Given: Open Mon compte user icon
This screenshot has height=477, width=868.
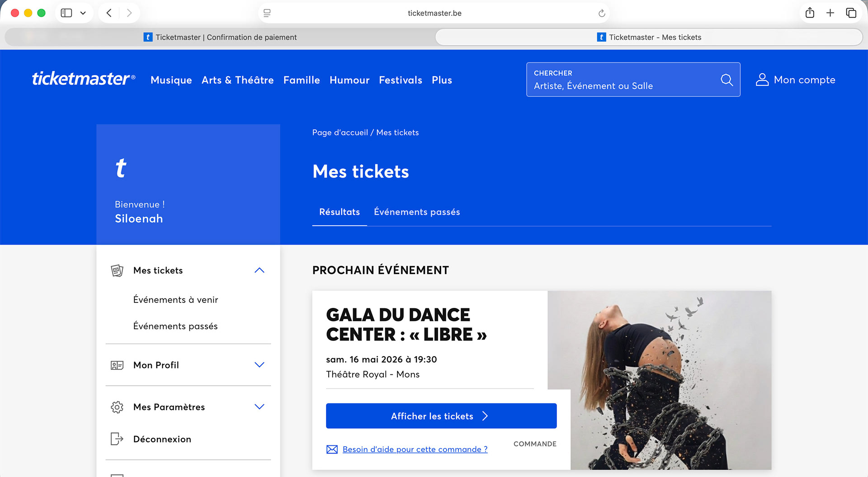Looking at the screenshot, I should pyautogui.click(x=762, y=80).
